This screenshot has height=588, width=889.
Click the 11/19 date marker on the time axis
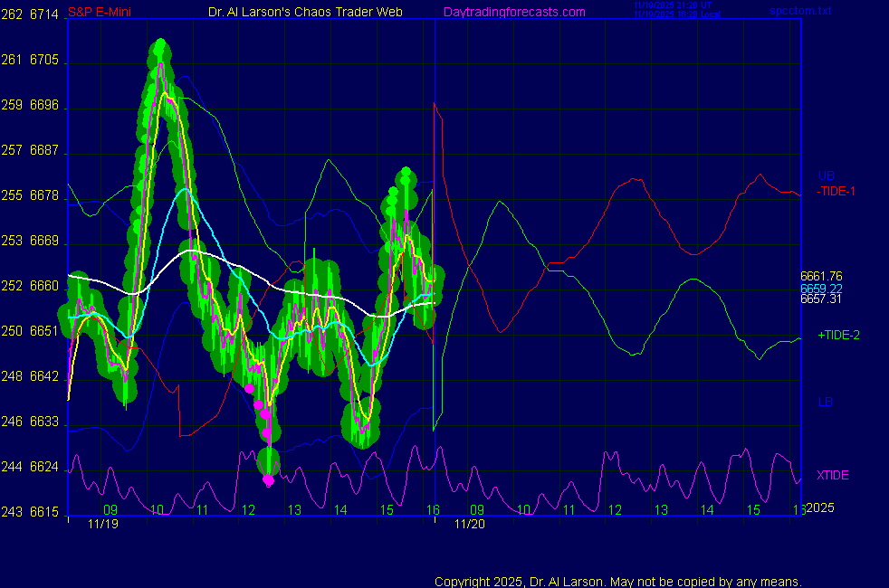103,523
